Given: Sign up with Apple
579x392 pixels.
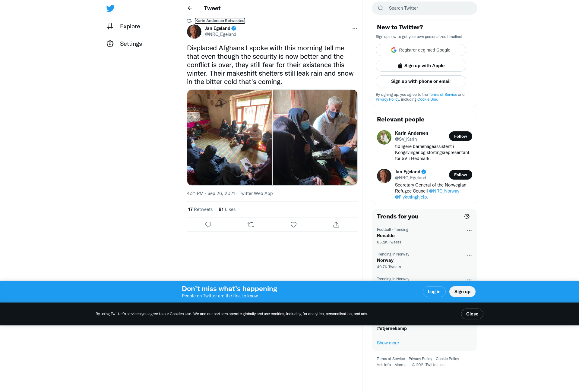Looking at the screenshot, I should point(421,66).
